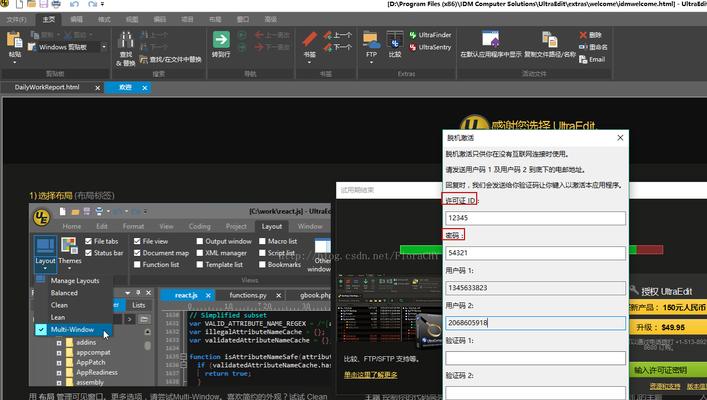This screenshot has height=400, width=707.
Task: Open the dropdown arrow under 粘贴
Action: pos(14,62)
